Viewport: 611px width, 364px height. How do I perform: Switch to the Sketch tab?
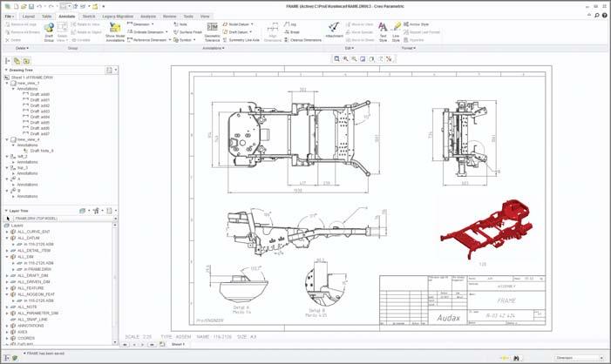pos(88,17)
